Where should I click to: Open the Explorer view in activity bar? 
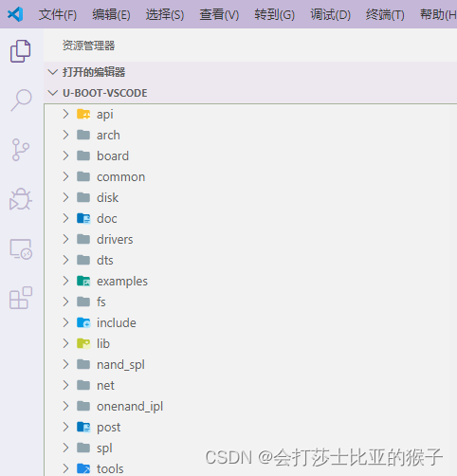(21, 50)
